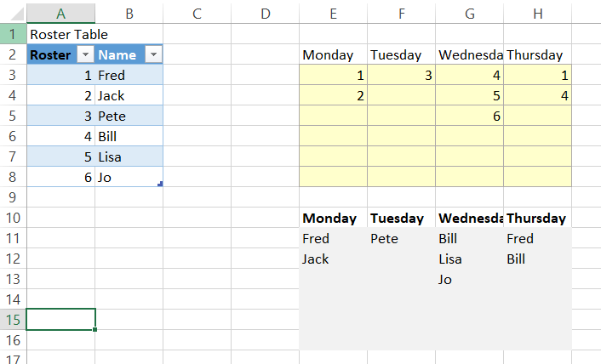Click the yellow Tuesday cell containing 3
The image size is (601, 364).
coord(401,75)
